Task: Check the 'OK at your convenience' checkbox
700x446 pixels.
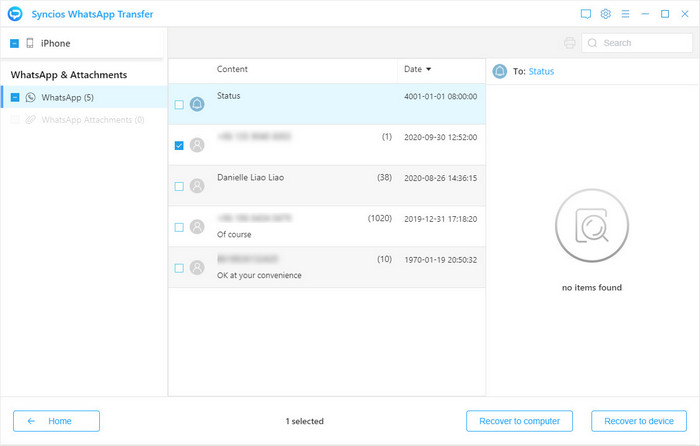Action: tap(179, 268)
